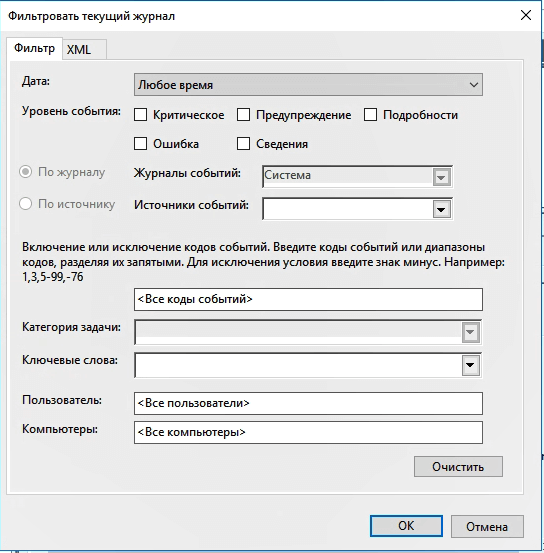Screen dimensions: 544x553
Task: Cancel with the Отмена button
Action: pyautogui.click(x=487, y=526)
